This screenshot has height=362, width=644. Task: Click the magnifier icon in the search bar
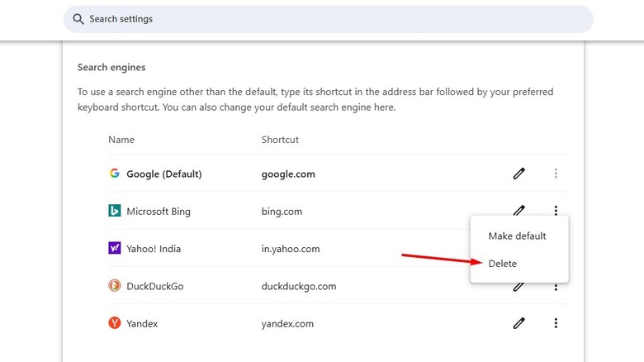click(x=78, y=19)
